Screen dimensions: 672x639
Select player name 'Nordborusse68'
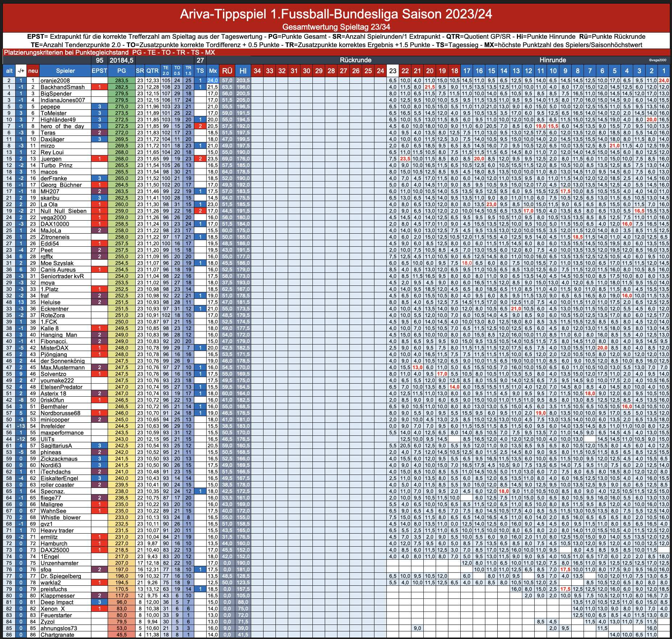click(61, 413)
